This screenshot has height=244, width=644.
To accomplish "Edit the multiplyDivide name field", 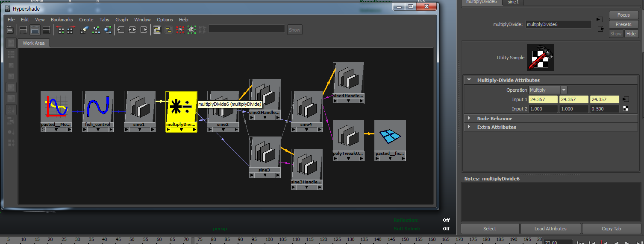I will (x=558, y=24).
